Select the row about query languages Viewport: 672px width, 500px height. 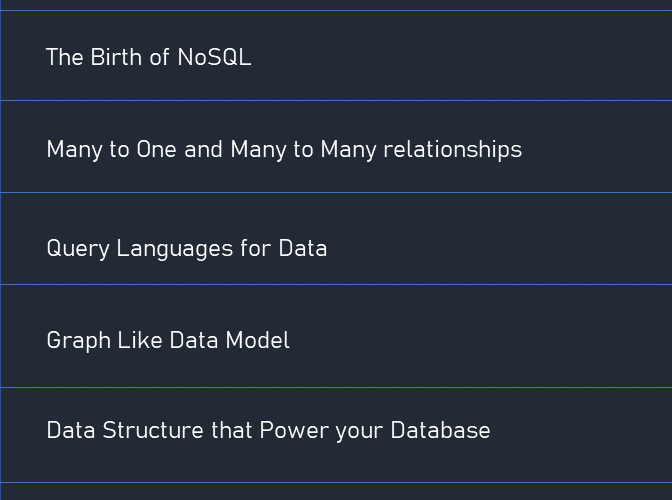coord(336,239)
